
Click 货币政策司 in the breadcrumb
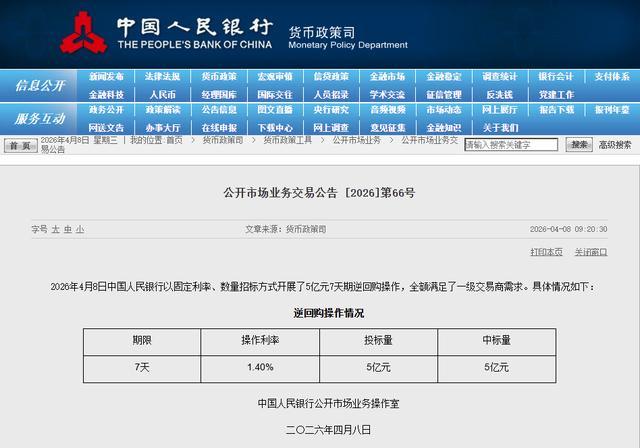222,140
